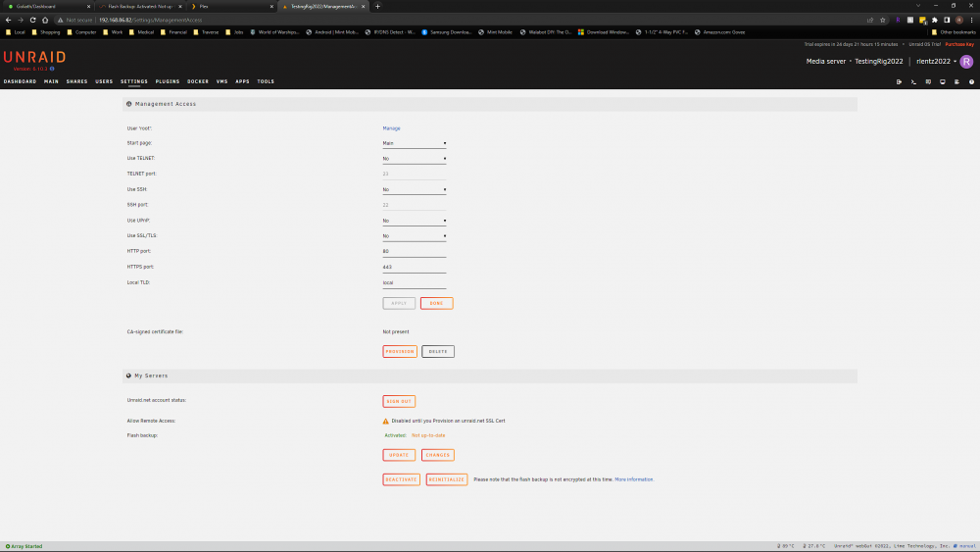Click the help question mark icon
This screenshot has height=552, width=980.
[x=971, y=82]
